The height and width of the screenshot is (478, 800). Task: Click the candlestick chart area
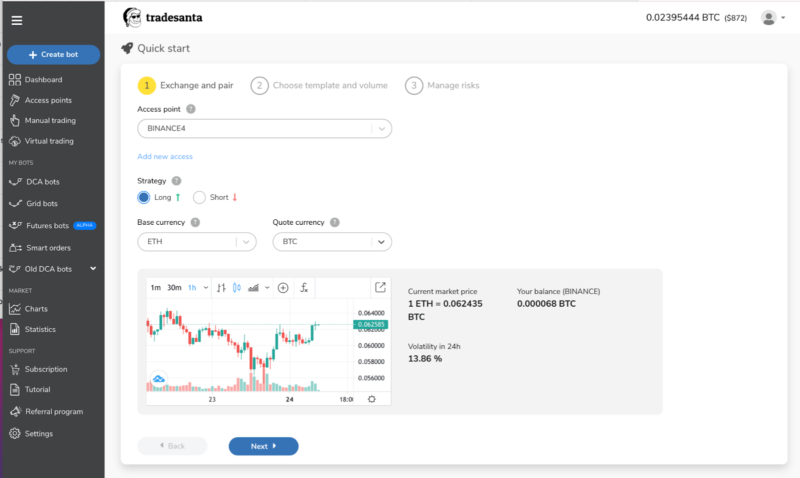(250, 345)
